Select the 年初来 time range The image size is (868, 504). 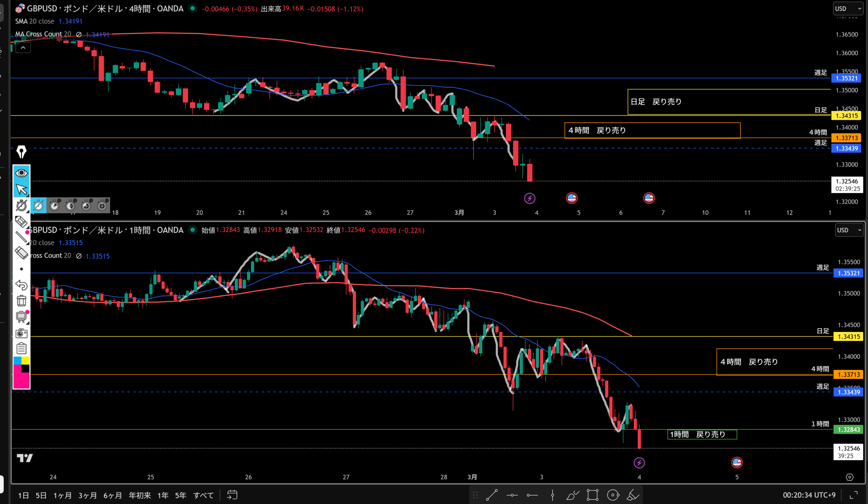coord(139,496)
